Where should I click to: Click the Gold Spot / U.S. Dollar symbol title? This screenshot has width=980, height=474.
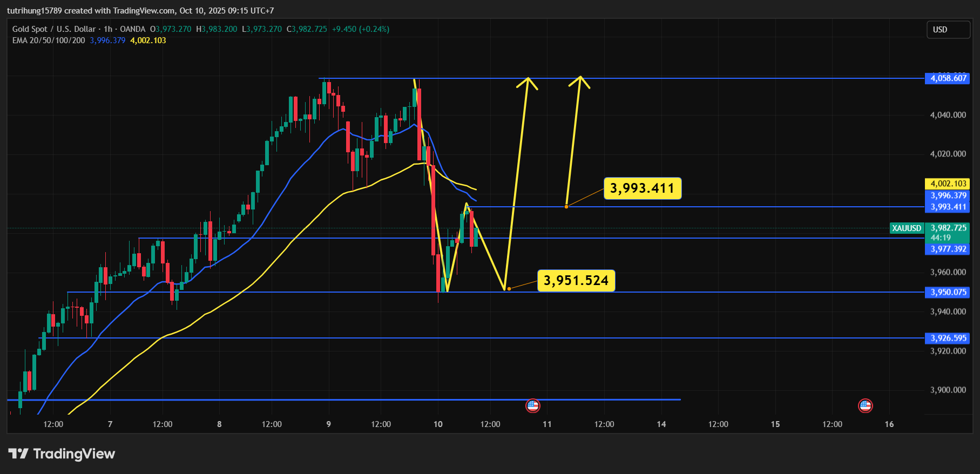pos(54,29)
